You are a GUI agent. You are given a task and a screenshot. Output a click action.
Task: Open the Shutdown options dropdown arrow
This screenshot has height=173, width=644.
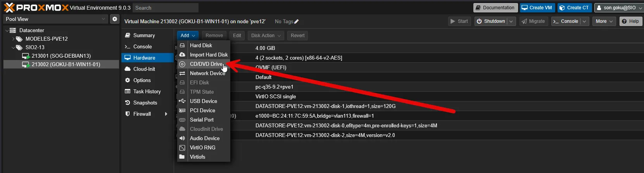pos(511,21)
